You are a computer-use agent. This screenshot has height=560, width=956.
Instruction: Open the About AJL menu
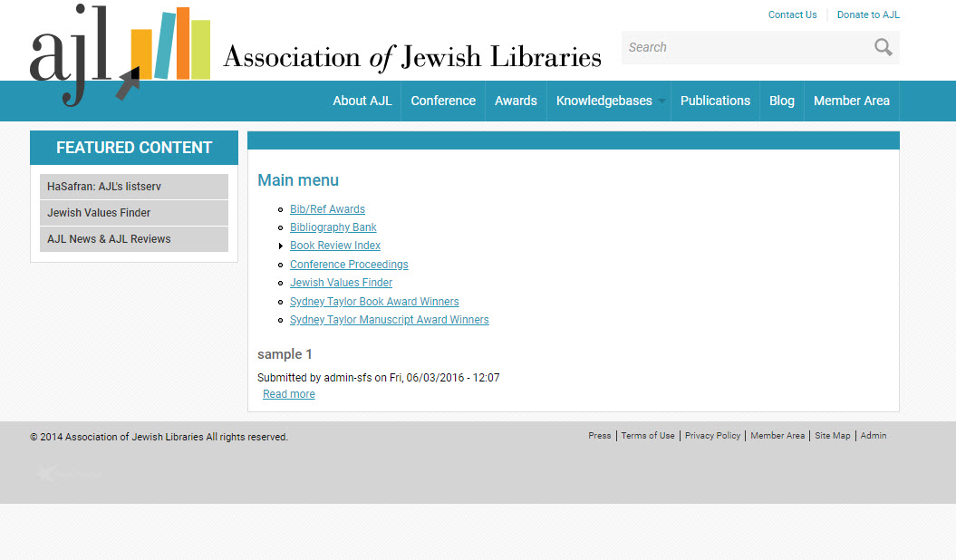[362, 101]
